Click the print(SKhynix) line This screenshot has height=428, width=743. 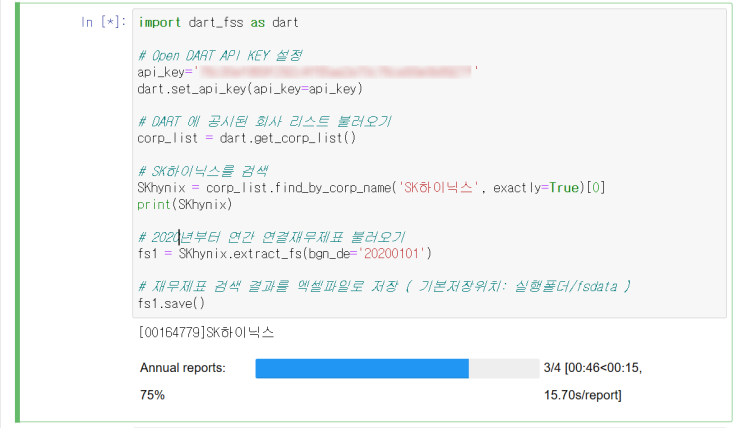[x=185, y=204]
